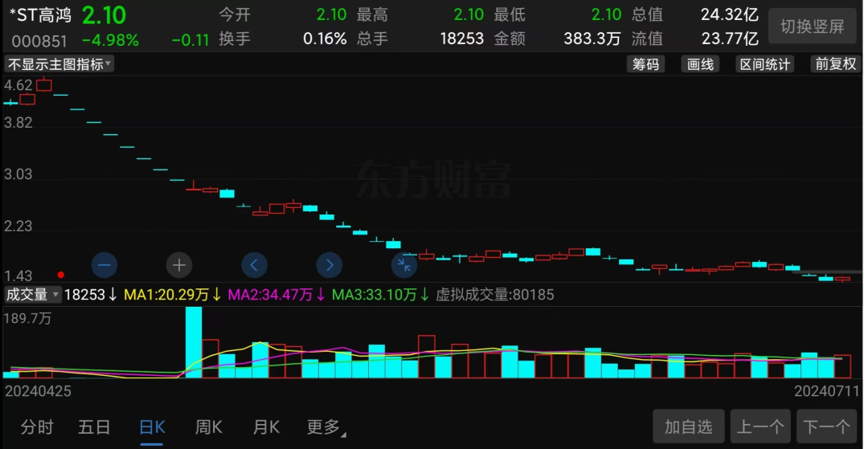868x449 pixels.
Task: Click amount value 383.3万
Action: coord(594,39)
